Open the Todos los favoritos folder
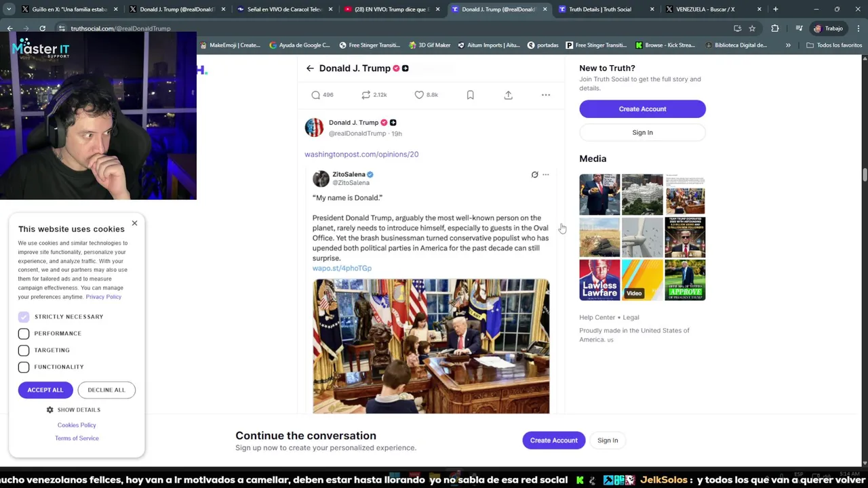The image size is (868, 488). tap(833, 45)
